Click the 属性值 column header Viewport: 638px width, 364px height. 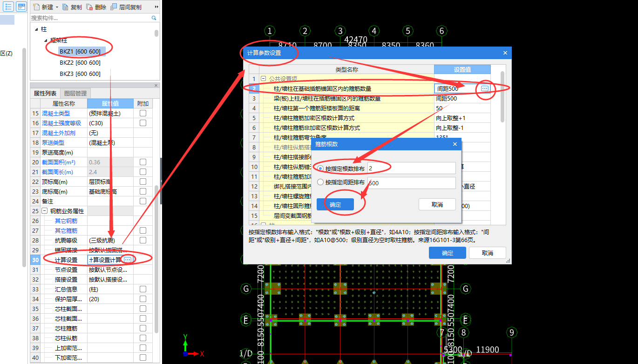(110, 103)
